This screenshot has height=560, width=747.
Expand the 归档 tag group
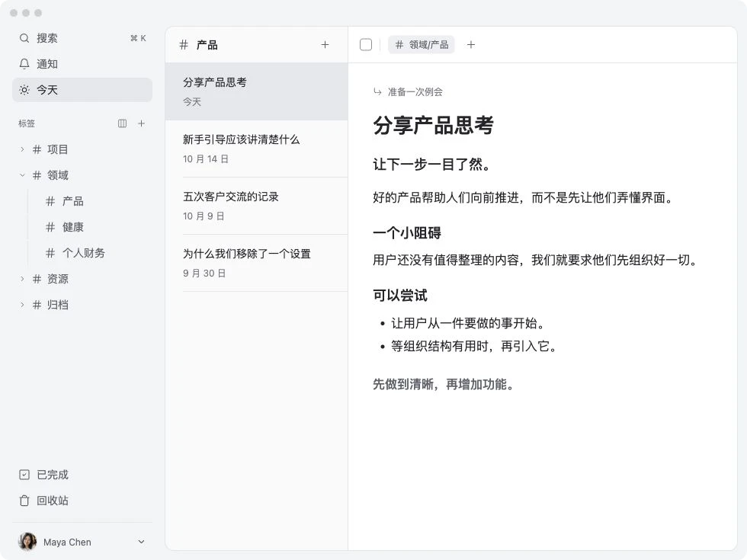click(22, 305)
